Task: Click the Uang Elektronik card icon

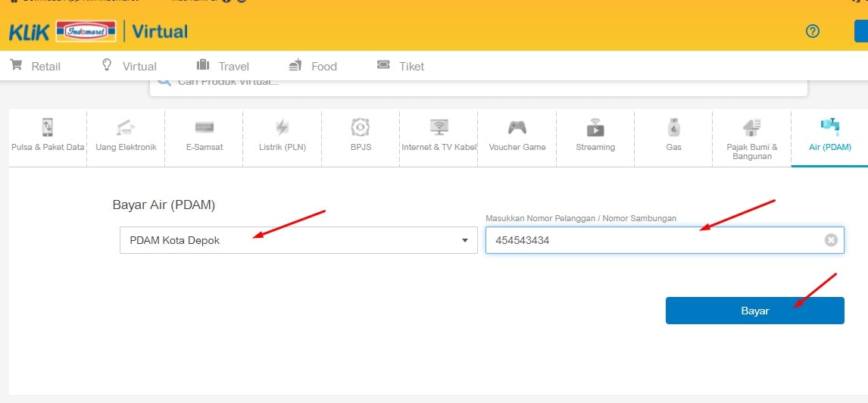Action: 126,127
